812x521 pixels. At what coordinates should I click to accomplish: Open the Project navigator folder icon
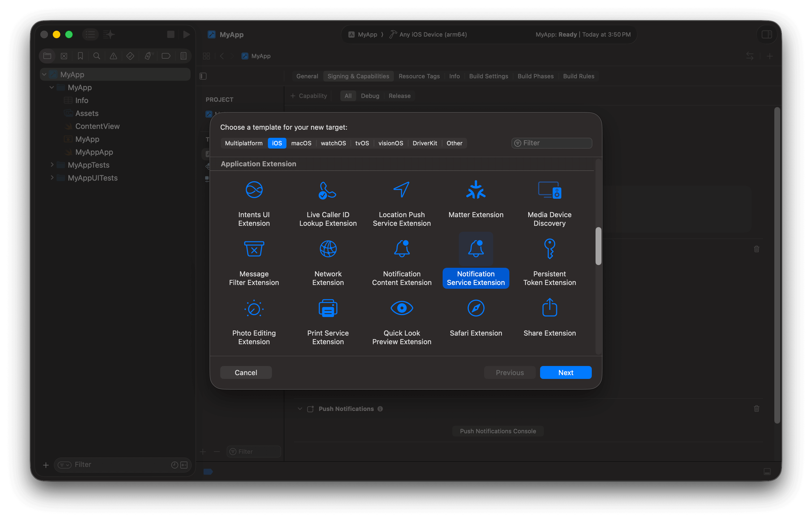47,56
